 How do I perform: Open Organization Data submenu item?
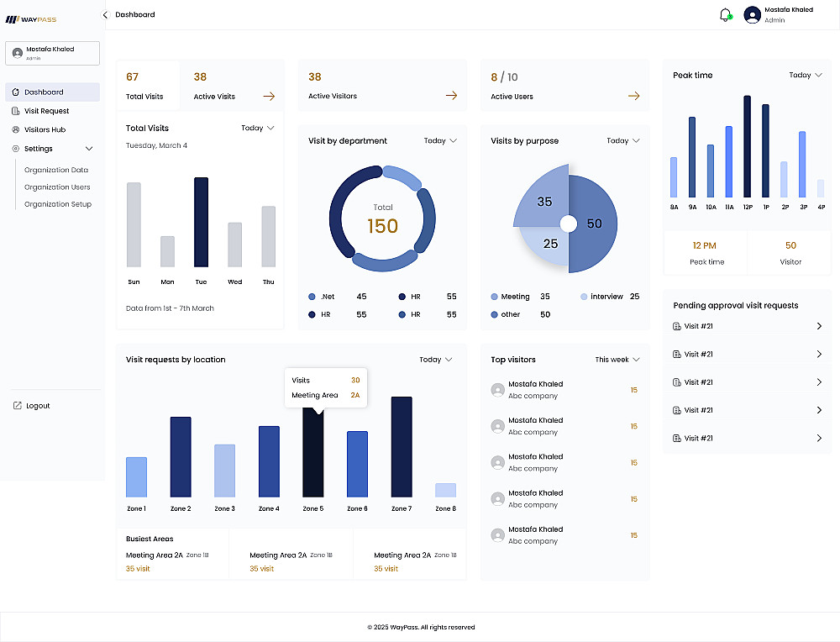point(56,170)
